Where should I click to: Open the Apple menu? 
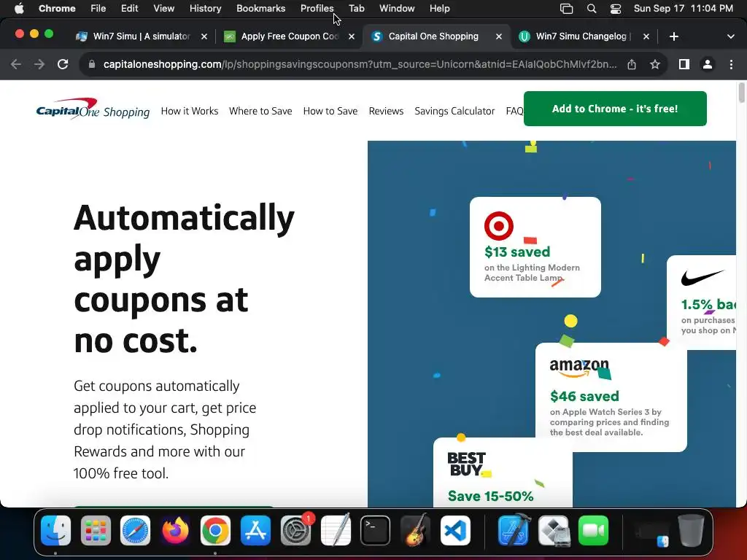tap(19, 9)
